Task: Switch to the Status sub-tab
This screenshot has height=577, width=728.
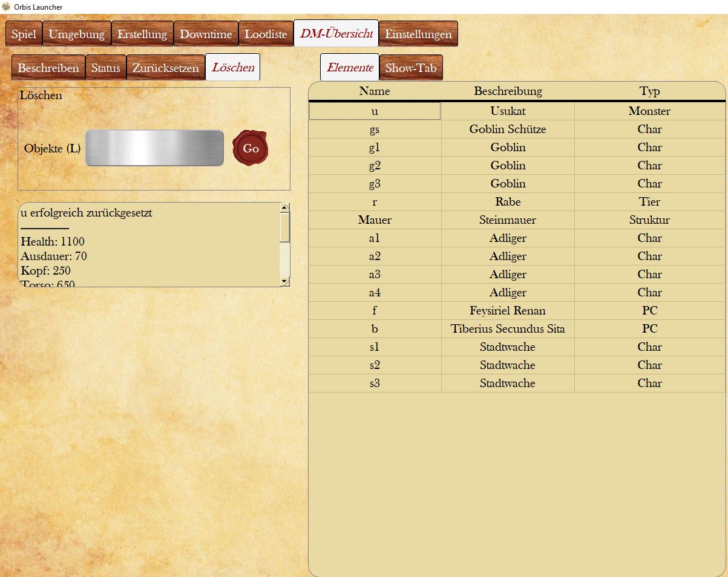Action: 106,68
